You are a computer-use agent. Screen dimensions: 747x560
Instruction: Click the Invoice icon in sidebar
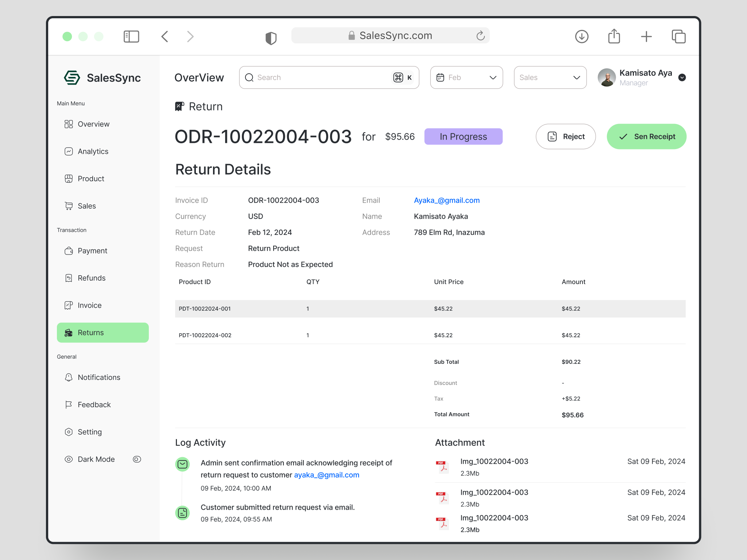69,305
